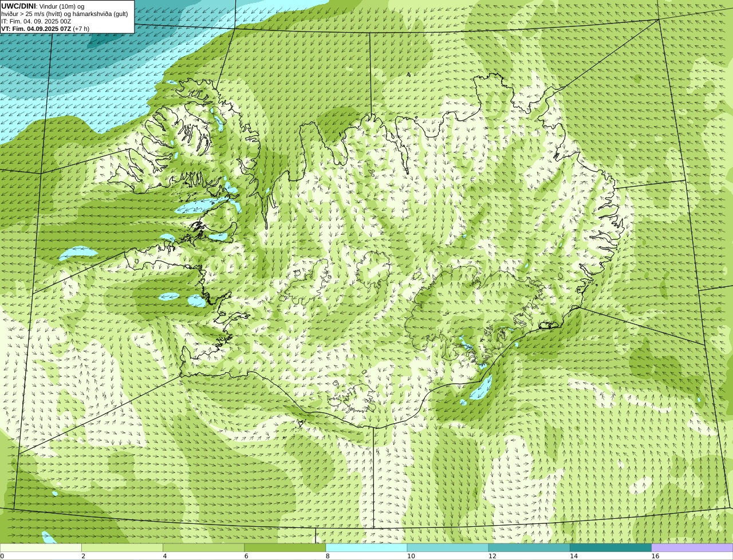Screen dimensions: 733x560
Task: Click the 'IT: Fim. 04. 09. 2025 00Z' line
Action: coord(36,21)
